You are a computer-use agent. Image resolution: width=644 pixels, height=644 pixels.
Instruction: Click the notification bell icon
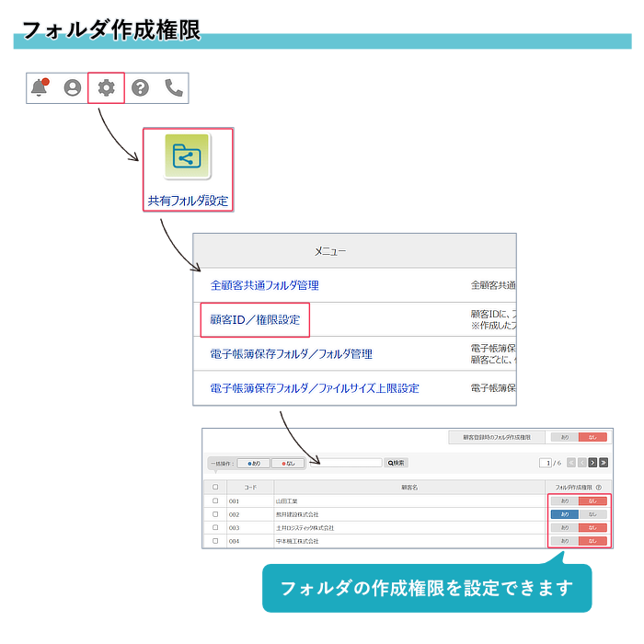[39, 87]
